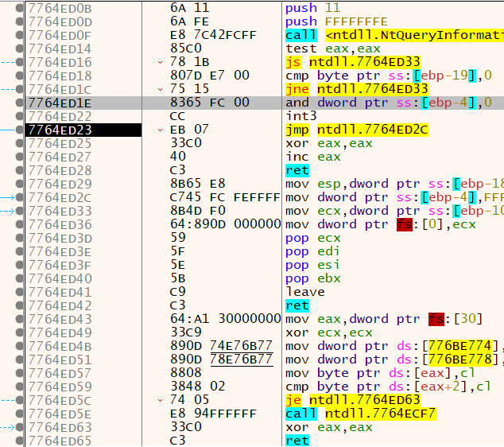504x447 pixels.
Task: Click mov eax,dword ptr fs:[30] instruction
Action: coord(384,319)
